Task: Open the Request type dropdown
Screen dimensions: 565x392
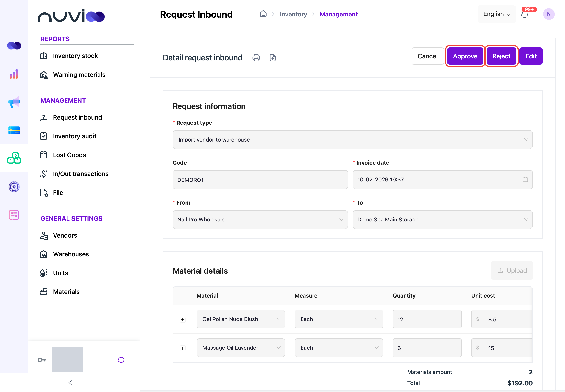Action: point(353,140)
